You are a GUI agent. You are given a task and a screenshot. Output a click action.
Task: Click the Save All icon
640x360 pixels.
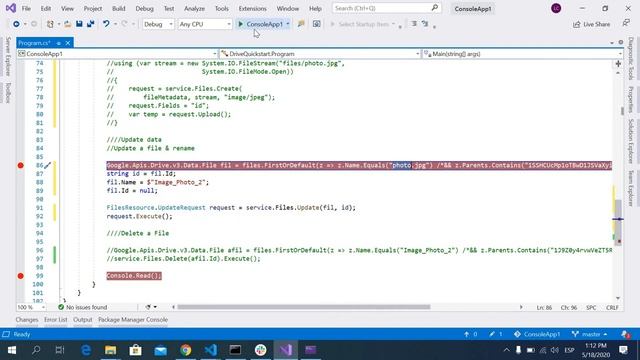click(91, 24)
